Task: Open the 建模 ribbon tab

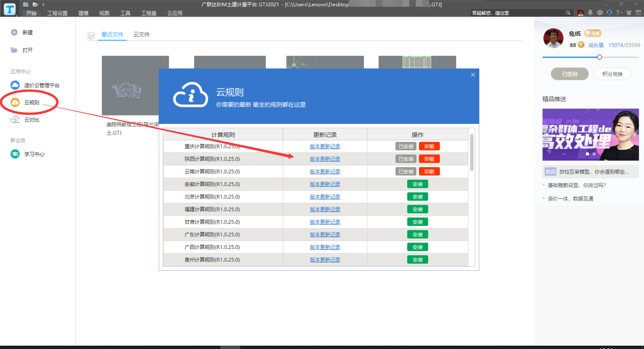Action: tap(83, 13)
